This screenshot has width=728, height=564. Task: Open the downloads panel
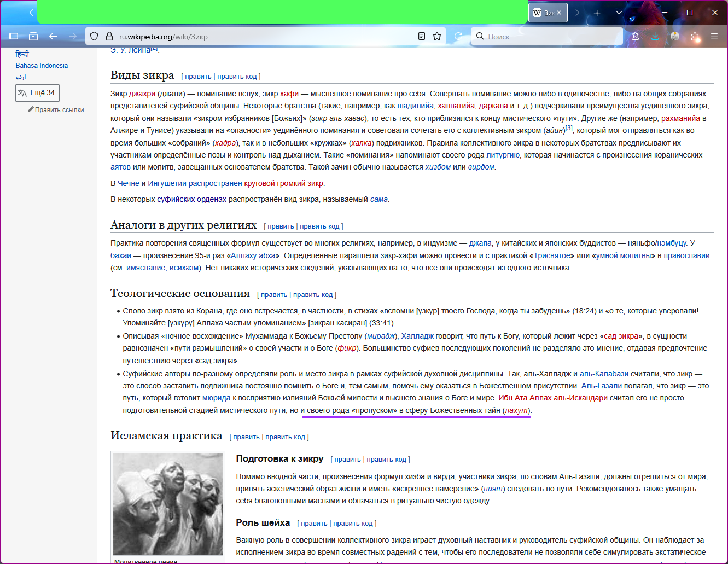point(655,36)
